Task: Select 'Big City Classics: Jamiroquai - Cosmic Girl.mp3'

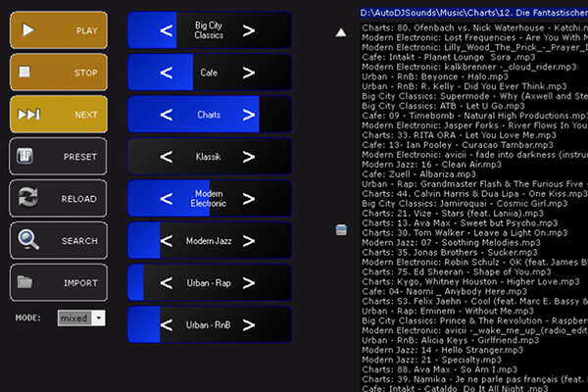Action: [x=465, y=203]
